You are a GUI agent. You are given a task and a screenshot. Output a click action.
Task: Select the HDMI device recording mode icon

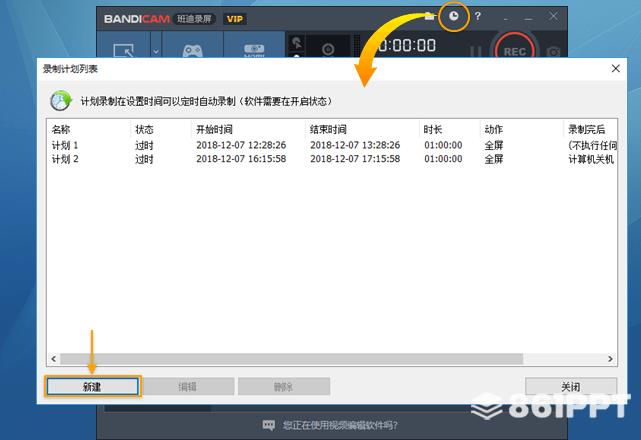tap(254, 51)
